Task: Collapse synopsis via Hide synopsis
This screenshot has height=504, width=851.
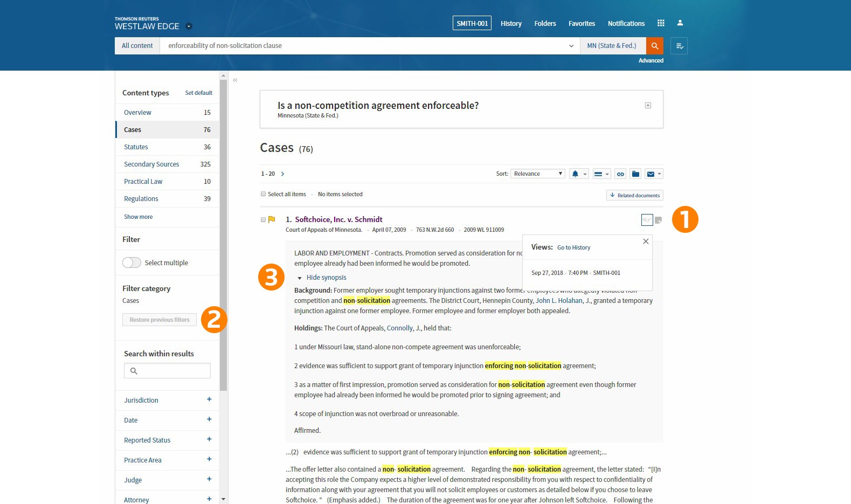Action: tap(326, 278)
